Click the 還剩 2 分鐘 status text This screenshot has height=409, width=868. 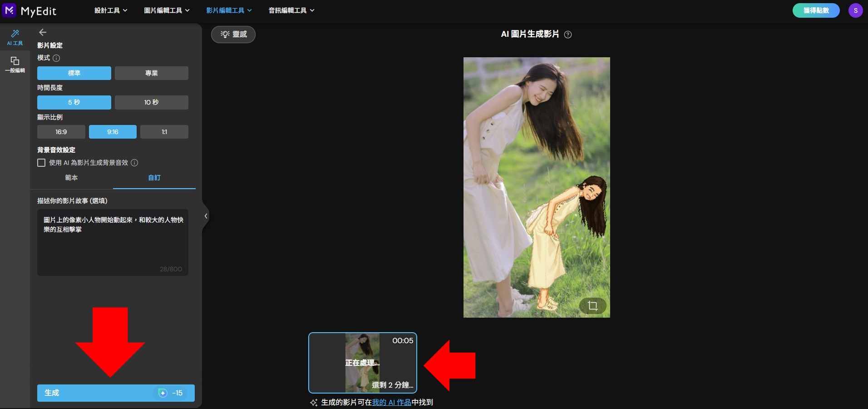click(392, 385)
